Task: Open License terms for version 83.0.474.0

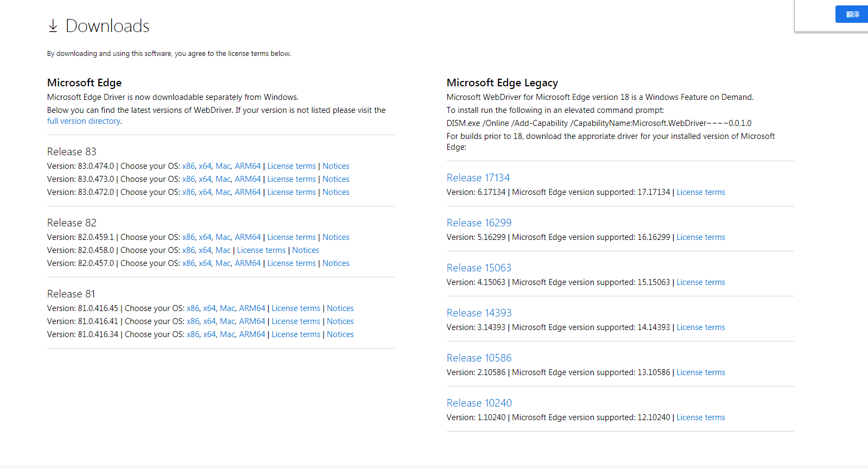Action: pos(292,166)
